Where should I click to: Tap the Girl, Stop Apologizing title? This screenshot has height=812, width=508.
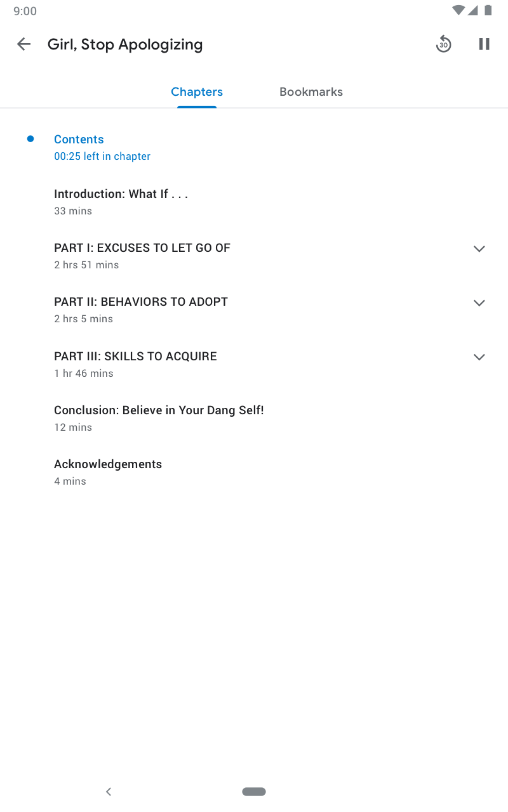click(x=125, y=44)
